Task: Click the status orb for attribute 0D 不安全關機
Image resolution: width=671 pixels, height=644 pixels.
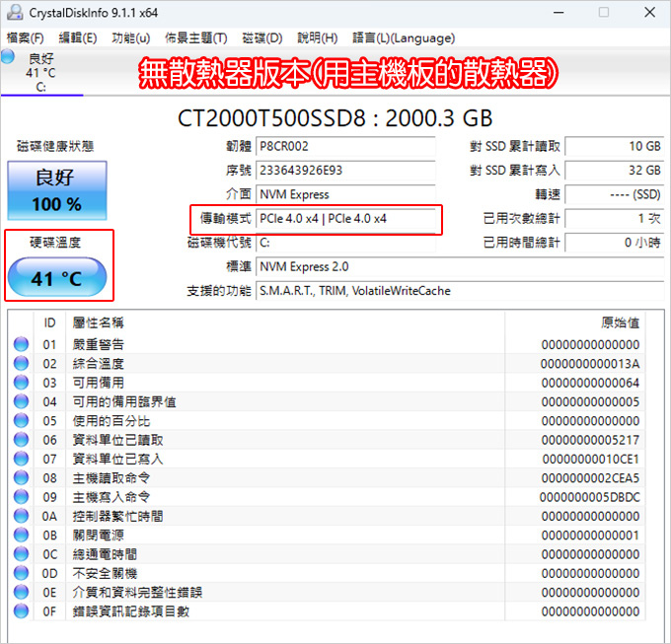Action: click(x=21, y=573)
